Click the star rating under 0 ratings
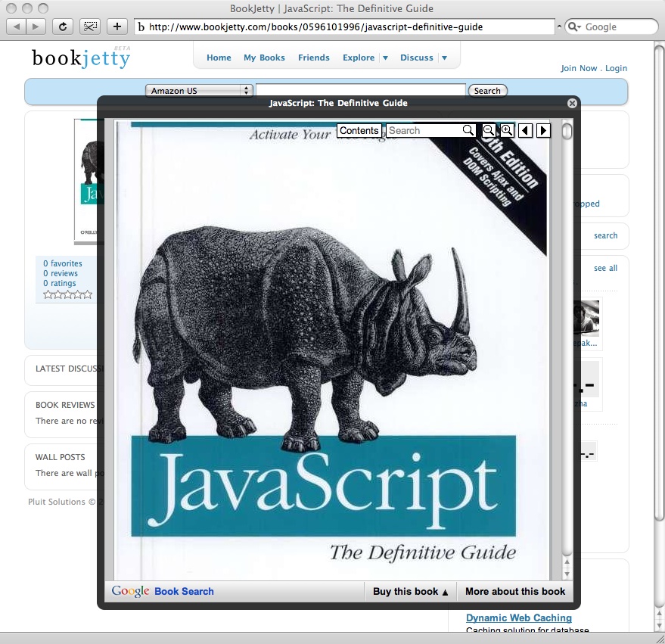Screen dimensions: 665x644 point(67,294)
